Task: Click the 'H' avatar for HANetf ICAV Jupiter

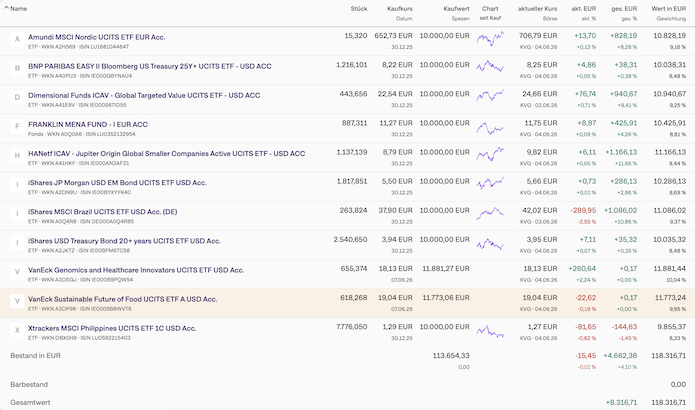Action: click(x=17, y=156)
